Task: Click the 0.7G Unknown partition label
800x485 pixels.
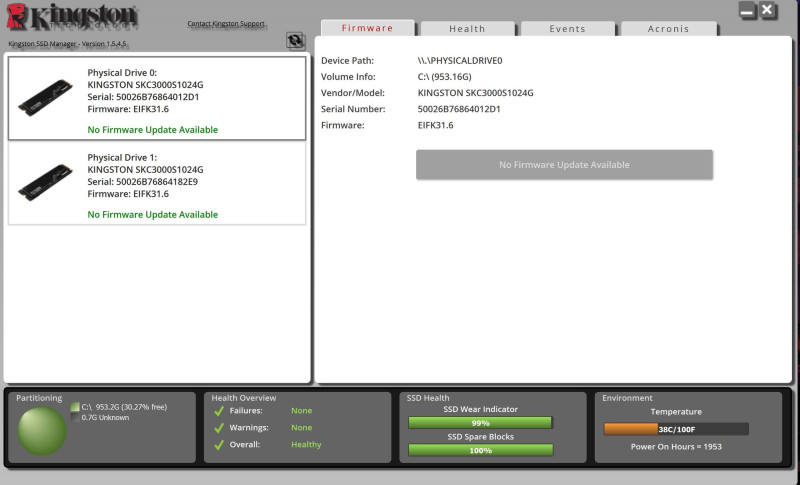Action: (105, 418)
